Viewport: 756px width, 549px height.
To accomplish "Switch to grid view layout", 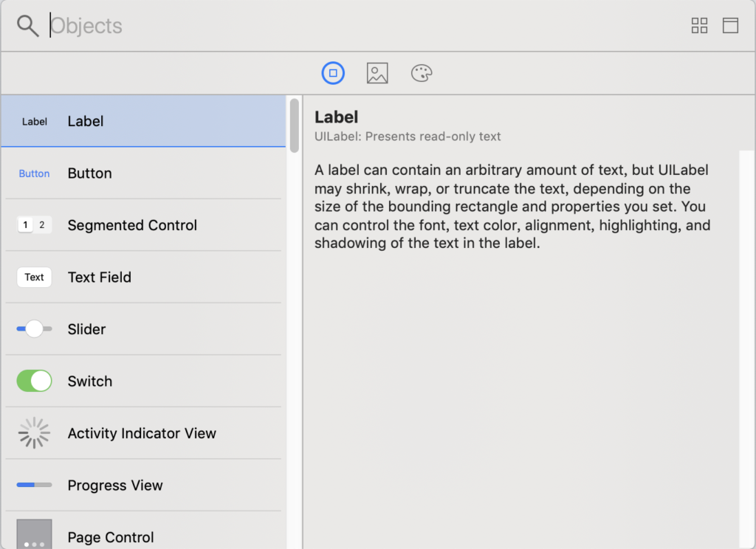I will [699, 26].
